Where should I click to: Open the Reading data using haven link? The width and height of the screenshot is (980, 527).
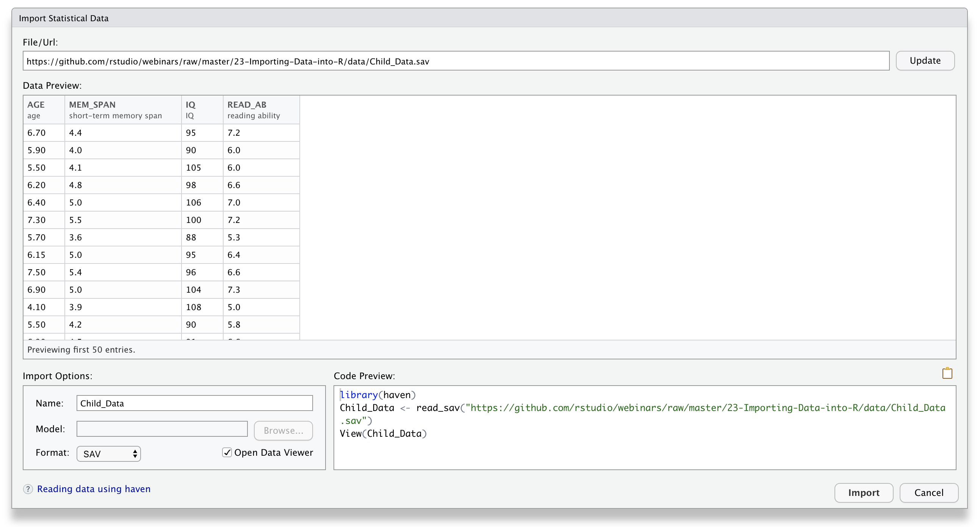(x=94, y=489)
